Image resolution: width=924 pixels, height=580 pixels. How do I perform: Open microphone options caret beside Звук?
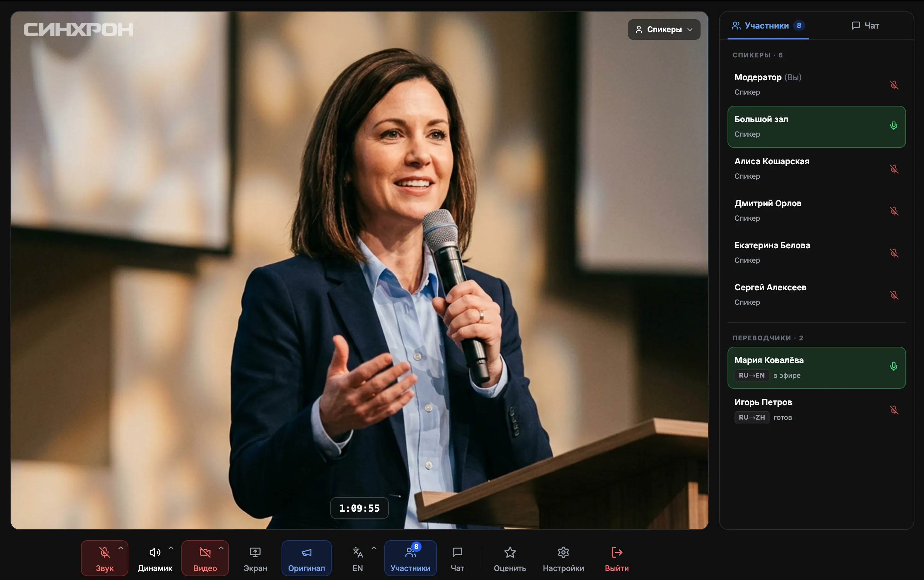[x=120, y=549]
